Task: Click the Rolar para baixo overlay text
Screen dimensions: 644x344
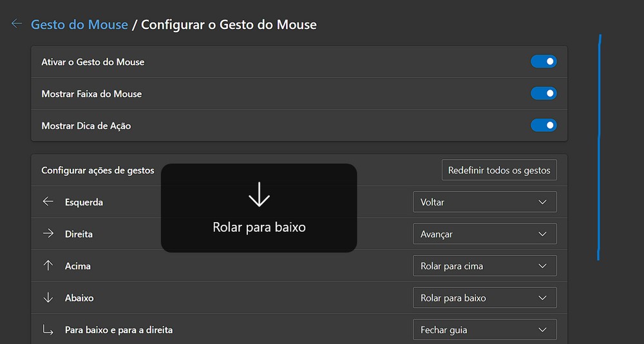Action: [x=259, y=227]
